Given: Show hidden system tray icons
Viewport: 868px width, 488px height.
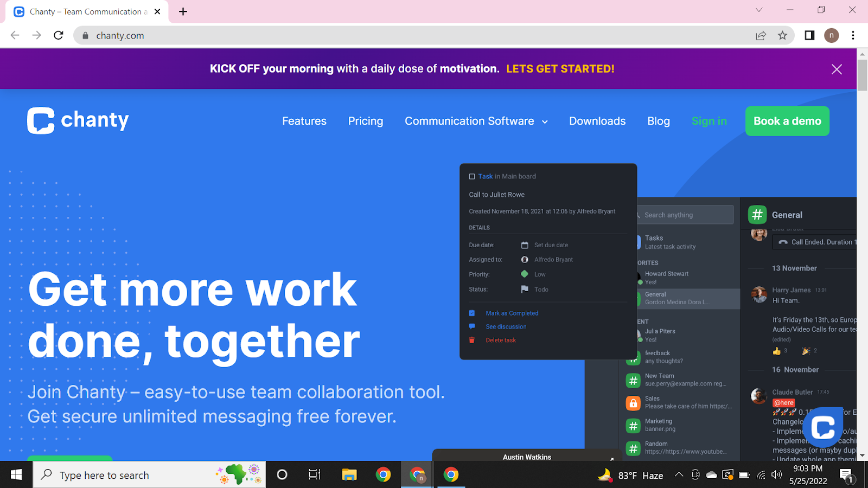Looking at the screenshot, I should click(679, 475).
